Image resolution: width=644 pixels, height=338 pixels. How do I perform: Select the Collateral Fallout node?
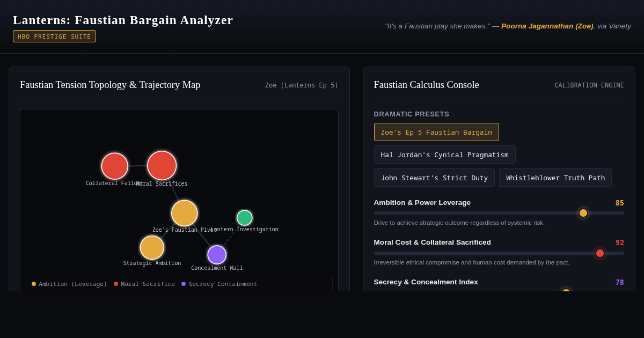point(115,166)
